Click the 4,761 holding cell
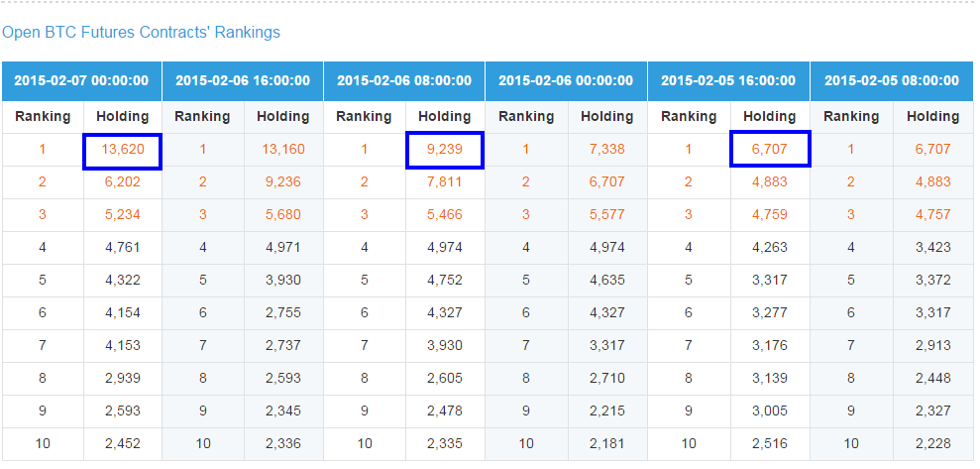 click(x=123, y=248)
